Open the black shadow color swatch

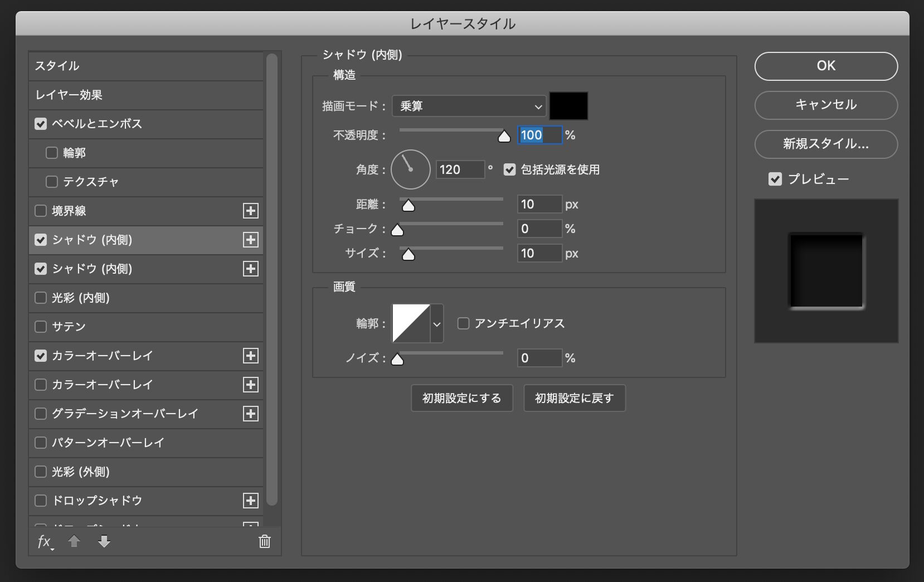pyautogui.click(x=568, y=106)
